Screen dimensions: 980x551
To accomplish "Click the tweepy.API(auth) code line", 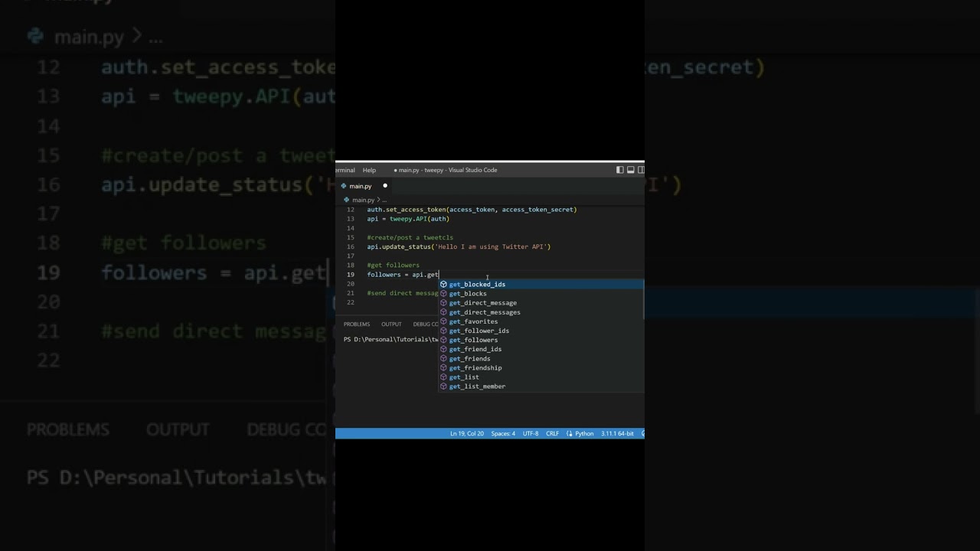I will tap(408, 219).
